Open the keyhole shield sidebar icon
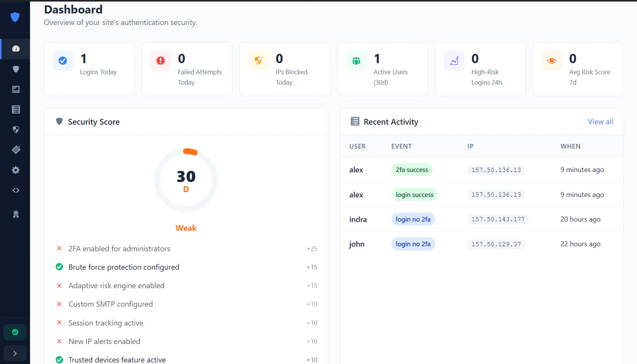 pyautogui.click(x=16, y=130)
